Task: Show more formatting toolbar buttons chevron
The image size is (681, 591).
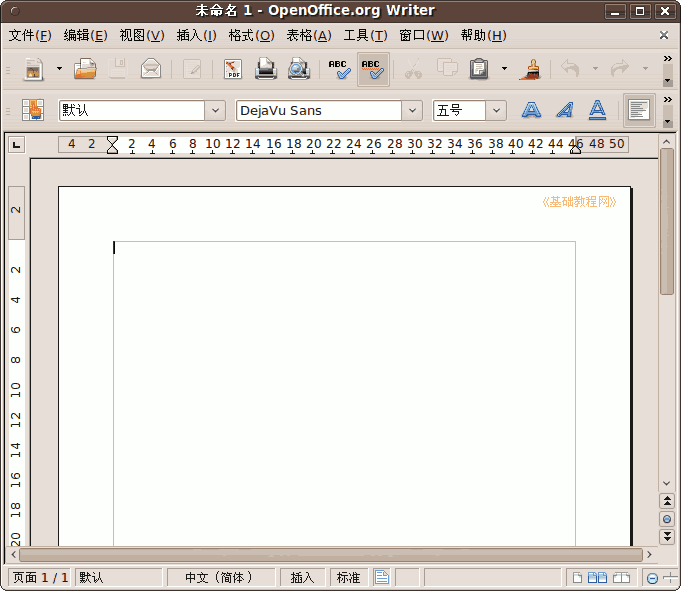Action: tap(668, 100)
